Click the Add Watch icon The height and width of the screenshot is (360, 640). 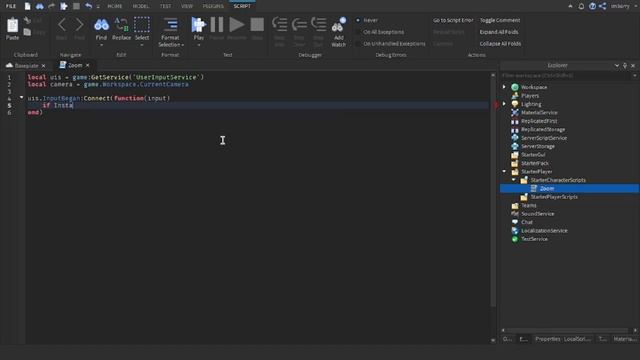point(338,25)
